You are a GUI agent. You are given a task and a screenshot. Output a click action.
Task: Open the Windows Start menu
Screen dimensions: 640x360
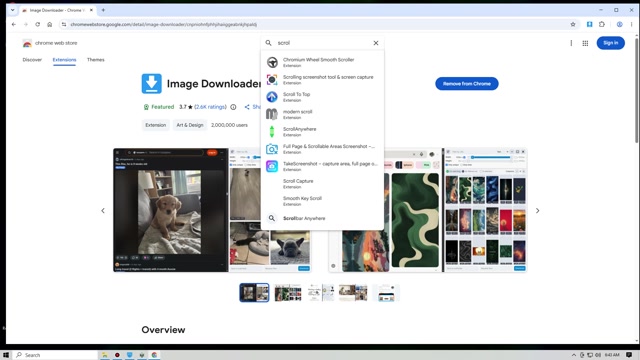6,355
